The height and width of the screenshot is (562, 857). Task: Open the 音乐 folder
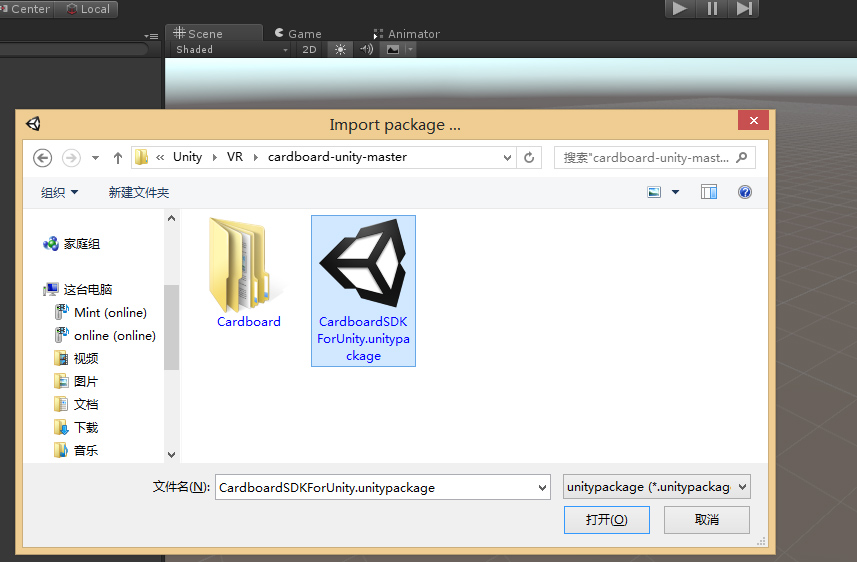[x=77, y=450]
